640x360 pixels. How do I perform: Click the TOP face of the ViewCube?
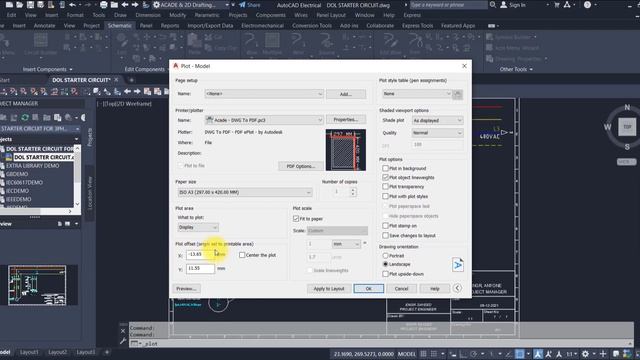click(x=627, y=127)
